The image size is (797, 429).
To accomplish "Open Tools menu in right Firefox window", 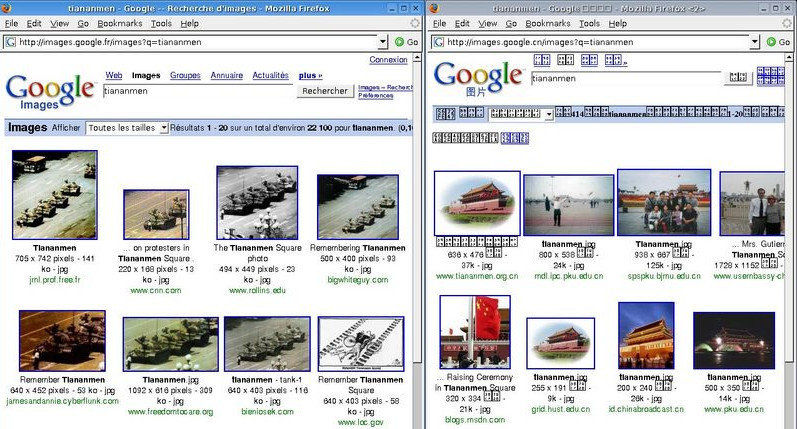I will [589, 23].
